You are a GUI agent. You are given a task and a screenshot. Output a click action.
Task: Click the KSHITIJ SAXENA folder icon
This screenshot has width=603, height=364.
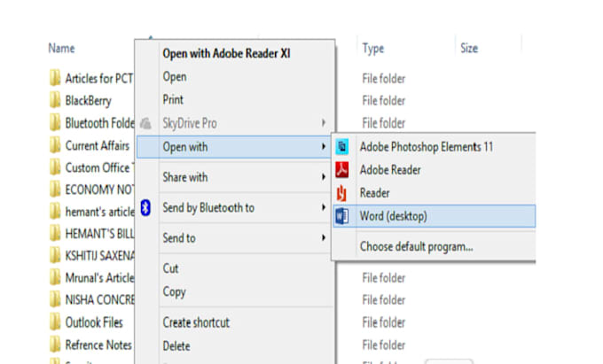tap(55, 255)
